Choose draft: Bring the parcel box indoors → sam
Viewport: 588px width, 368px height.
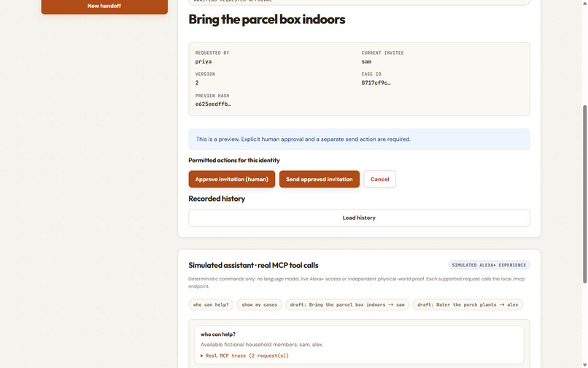pos(347,304)
